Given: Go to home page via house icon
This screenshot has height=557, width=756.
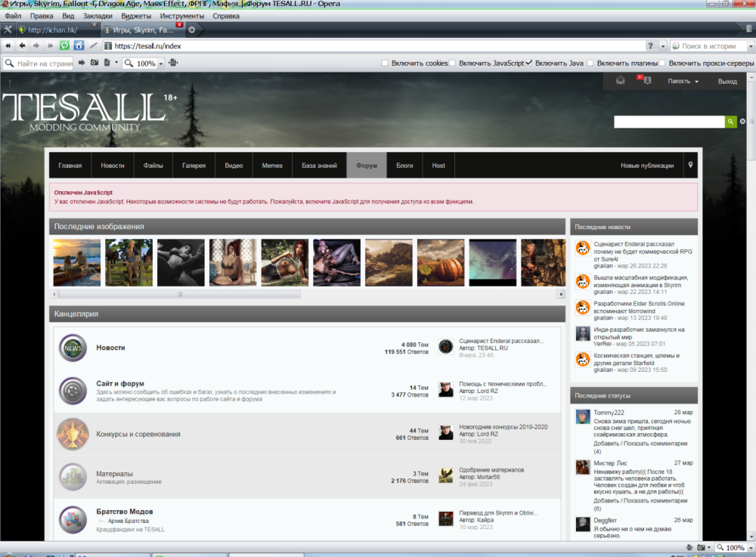Looking at the screenshot, I should [79, 46].
